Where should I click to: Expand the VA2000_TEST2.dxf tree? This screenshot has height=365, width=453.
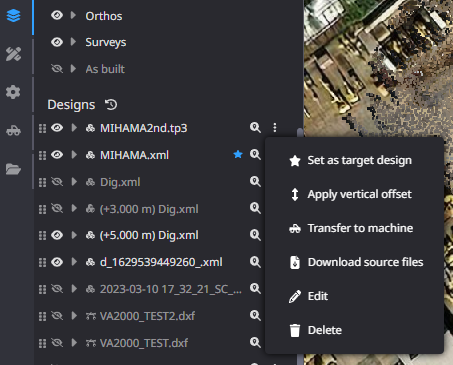74,316
